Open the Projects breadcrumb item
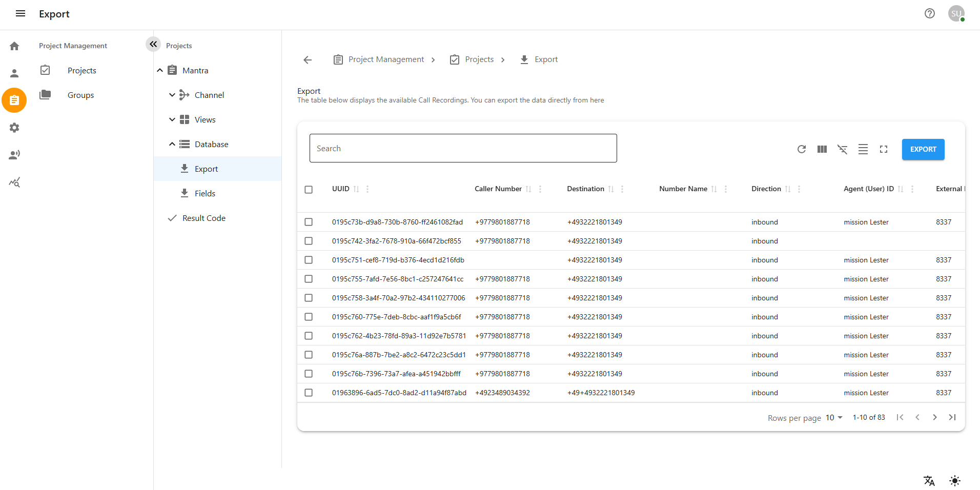Screen dimensions: 980x490 point(480,59)
